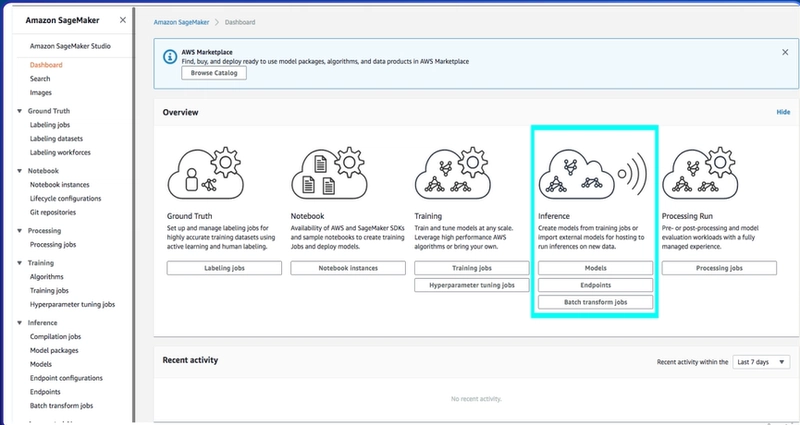Hide the Overview section

coord(783,112)
